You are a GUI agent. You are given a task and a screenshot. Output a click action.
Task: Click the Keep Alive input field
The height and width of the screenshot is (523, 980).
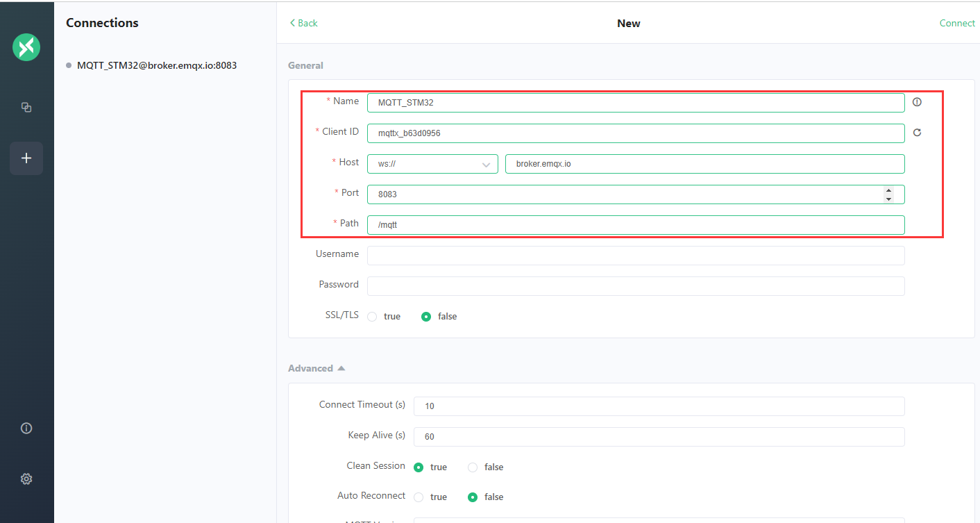coord(659,437)
